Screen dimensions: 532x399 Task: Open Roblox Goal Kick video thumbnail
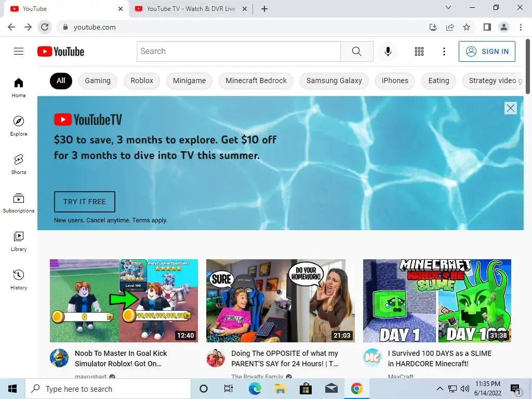point(124,301)
